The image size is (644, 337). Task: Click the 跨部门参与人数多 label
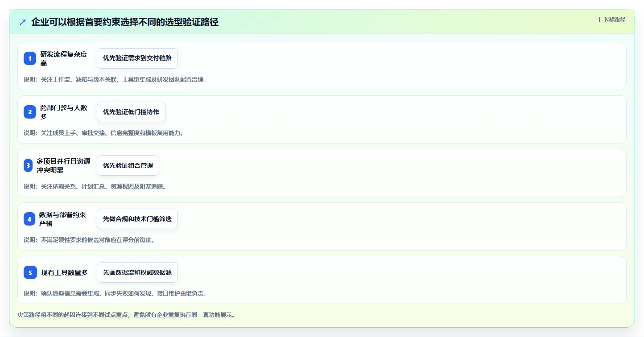(x=64, y=112)
